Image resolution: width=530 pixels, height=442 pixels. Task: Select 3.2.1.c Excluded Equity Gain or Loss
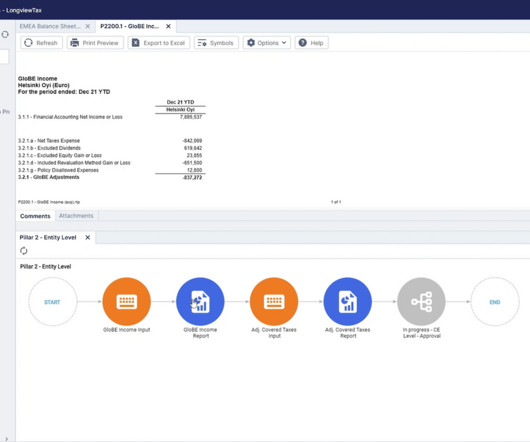point(112,155)
